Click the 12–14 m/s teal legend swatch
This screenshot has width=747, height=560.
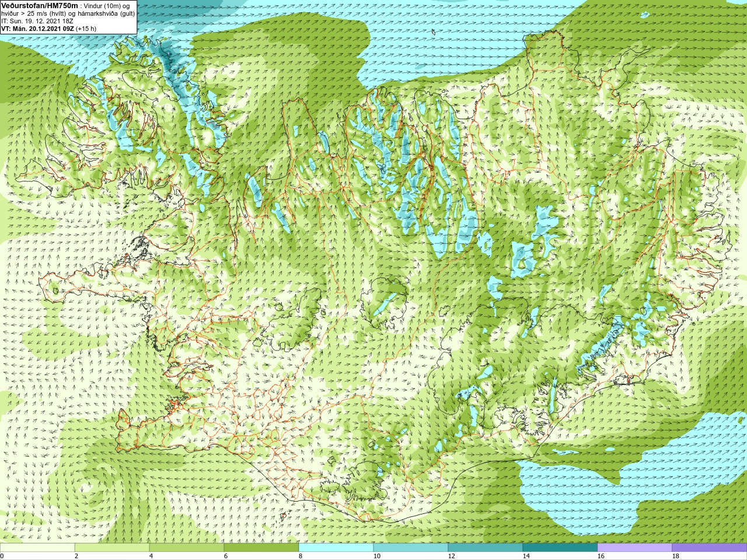pyautogui.click(x=486, y=548)
